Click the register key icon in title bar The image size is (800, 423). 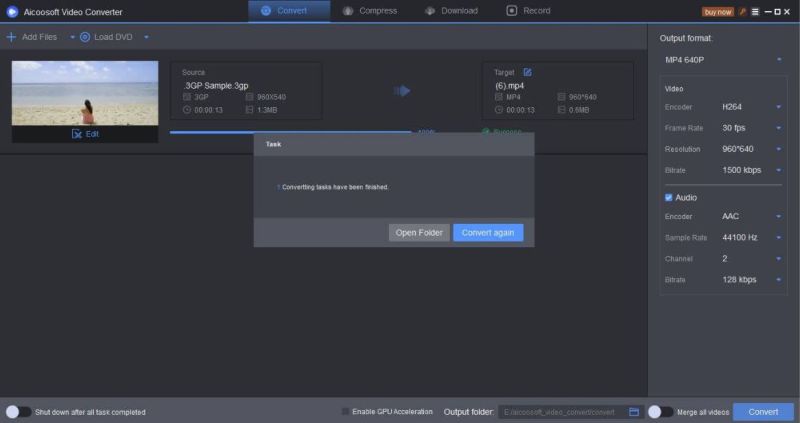pos(742,12)
